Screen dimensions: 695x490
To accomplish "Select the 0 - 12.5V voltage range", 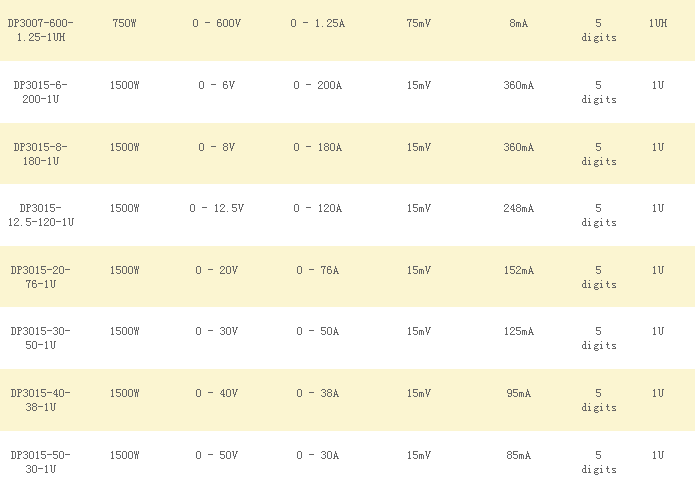I will pos(217,208).
